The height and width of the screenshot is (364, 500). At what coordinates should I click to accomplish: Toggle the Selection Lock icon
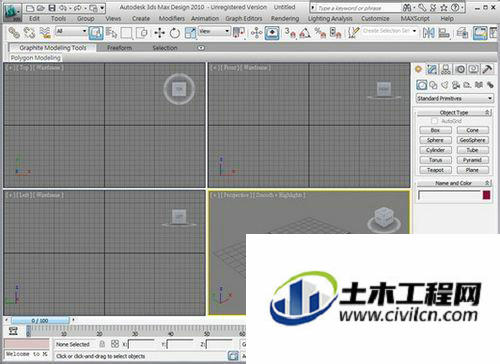[x=102, y=344]
